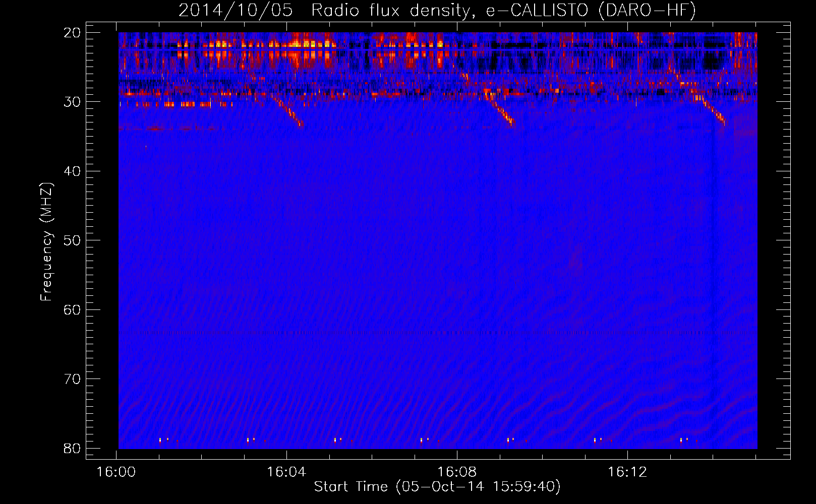Click the "Frequency (MHZ)" axis label
The image size is (816, 504).
pos(46,242)
